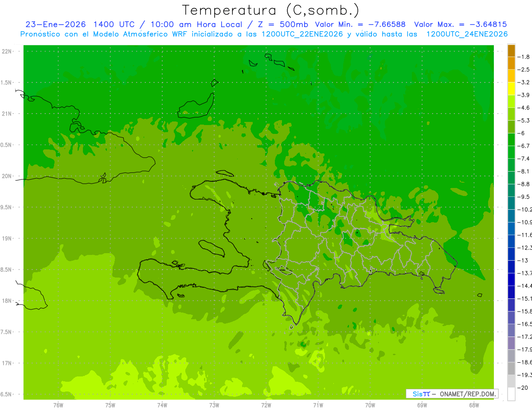Click the bright yellow swatch between -3.2 and -3.9

click(511, 89)
